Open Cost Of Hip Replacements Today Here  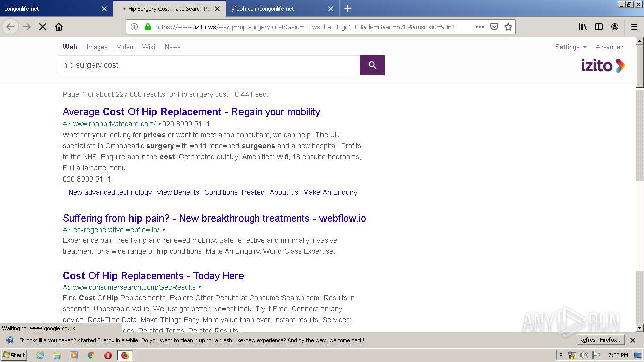(x=153, y=276)
